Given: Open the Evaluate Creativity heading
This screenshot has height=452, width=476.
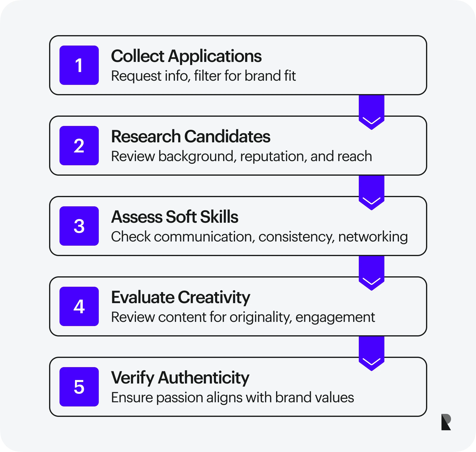Looking at the screenshot, I should coord(181,297).
